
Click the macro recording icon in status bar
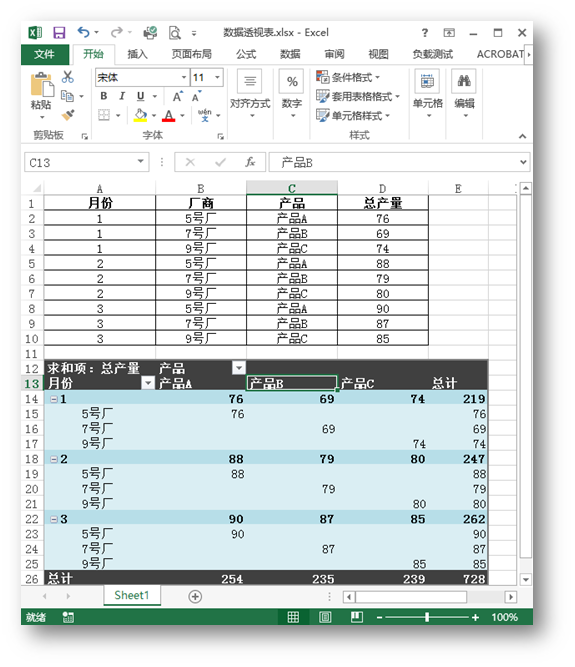point(68,617)
